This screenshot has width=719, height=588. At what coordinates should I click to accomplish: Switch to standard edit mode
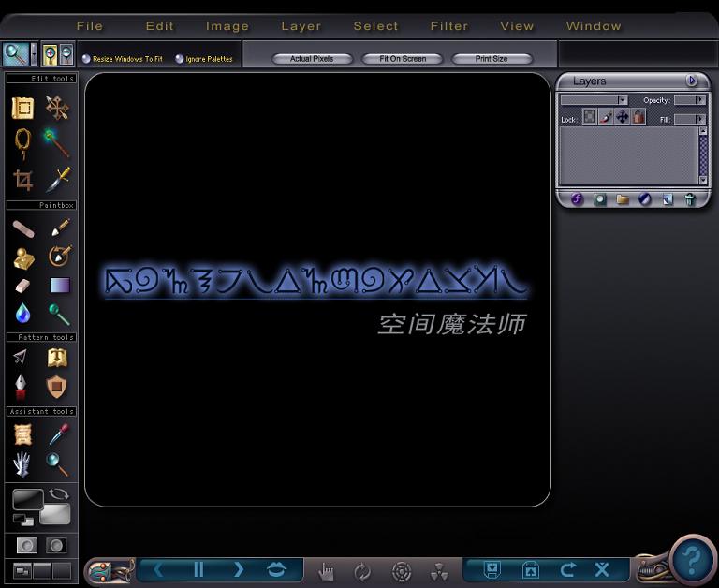point(26,545)
